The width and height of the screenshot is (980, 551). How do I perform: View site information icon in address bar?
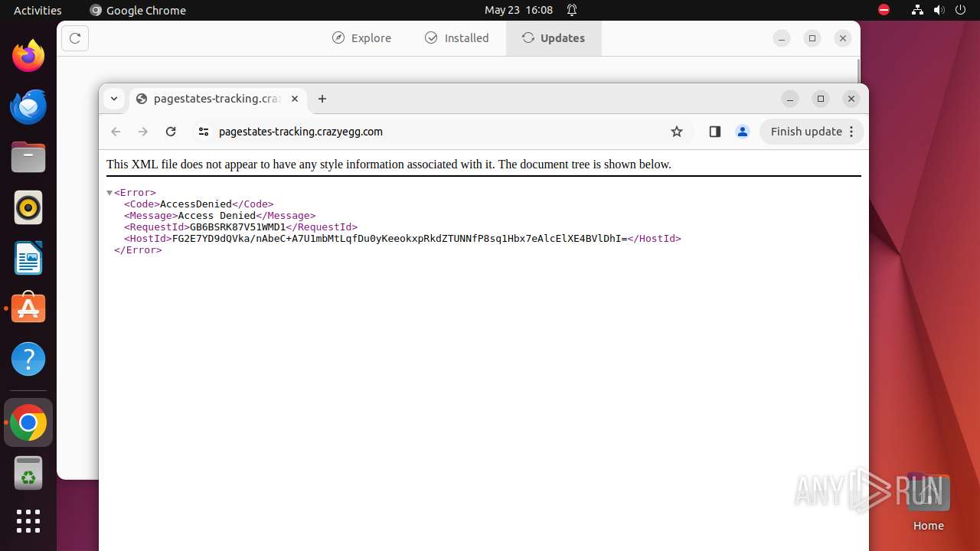(x=203, y=132)
